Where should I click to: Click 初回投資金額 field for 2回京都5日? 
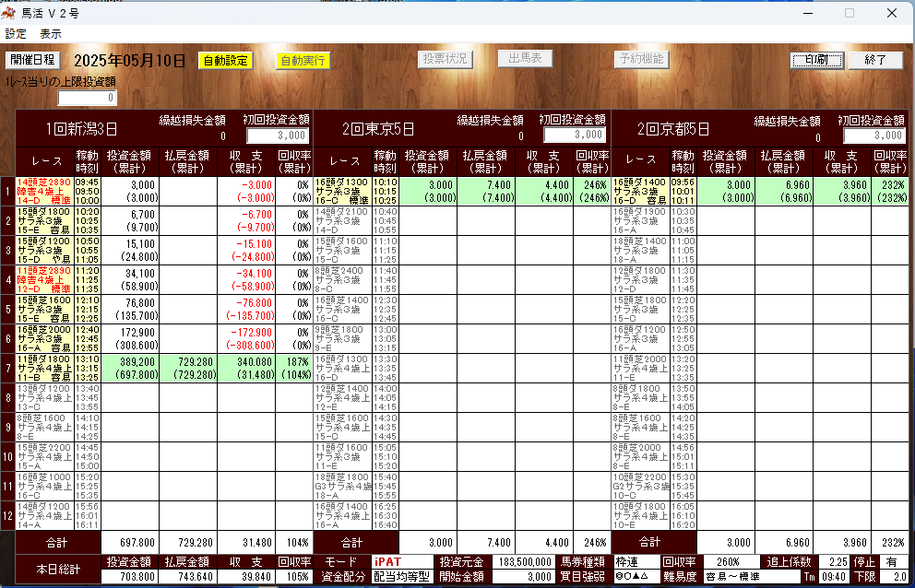[x=874, y=135]
